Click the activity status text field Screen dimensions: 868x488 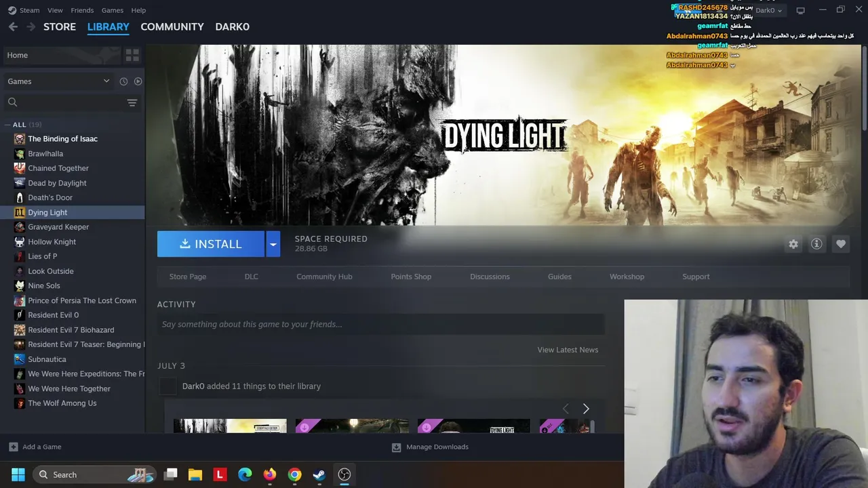coord(381,324)
